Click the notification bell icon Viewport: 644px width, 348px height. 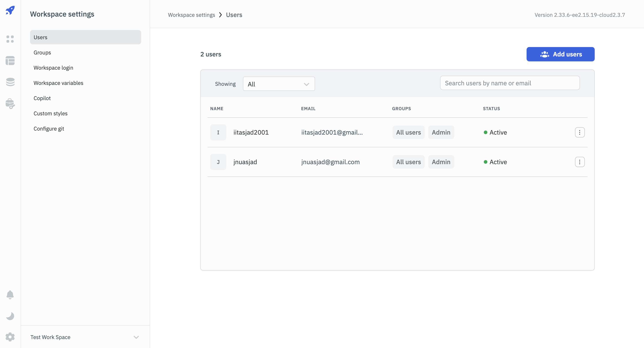[x=10, y=294]
